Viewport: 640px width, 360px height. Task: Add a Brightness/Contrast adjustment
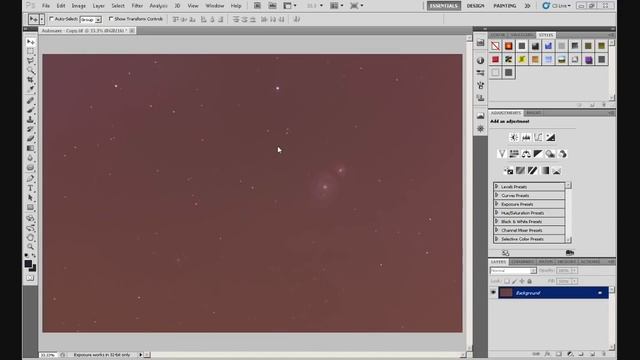tap(514, 138)
